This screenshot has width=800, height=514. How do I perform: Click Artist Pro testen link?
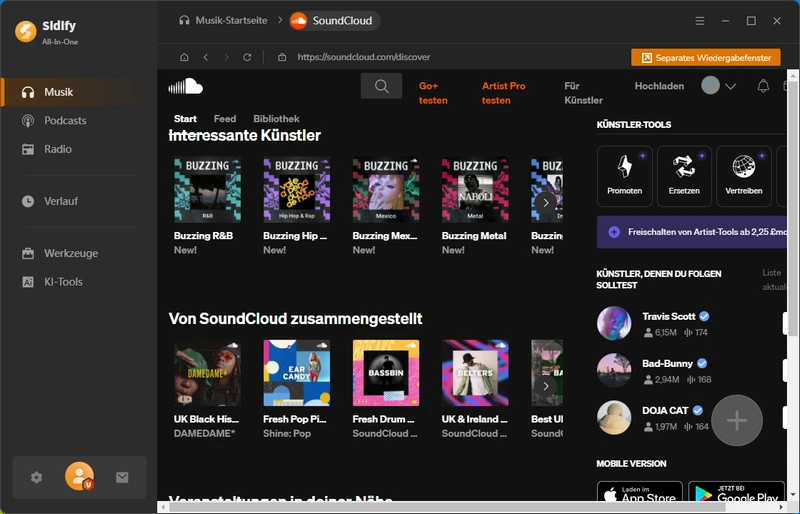pyautogui.click(x=504, y=93)
